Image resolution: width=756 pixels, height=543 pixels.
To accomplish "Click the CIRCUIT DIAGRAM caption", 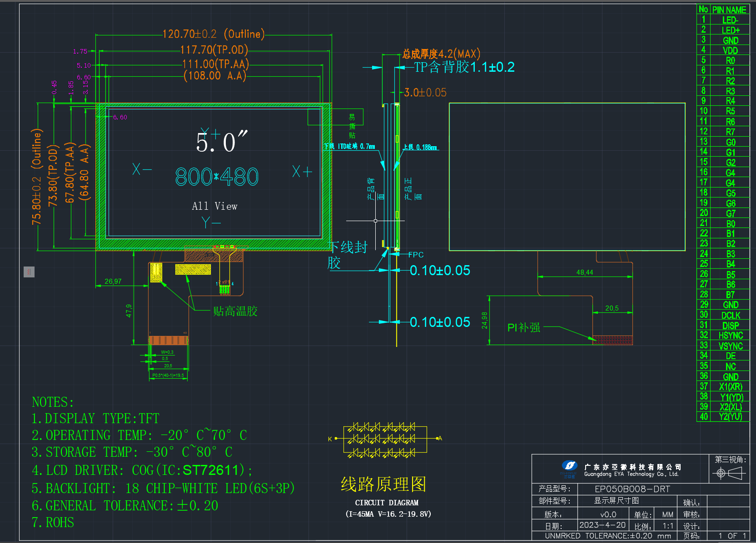I will point(387,503).
